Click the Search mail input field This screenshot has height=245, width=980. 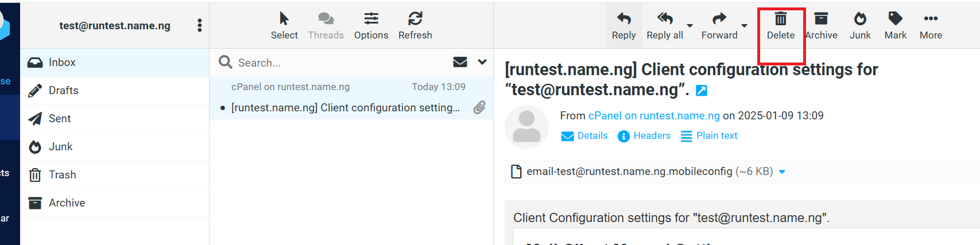(x=339, y=63)
